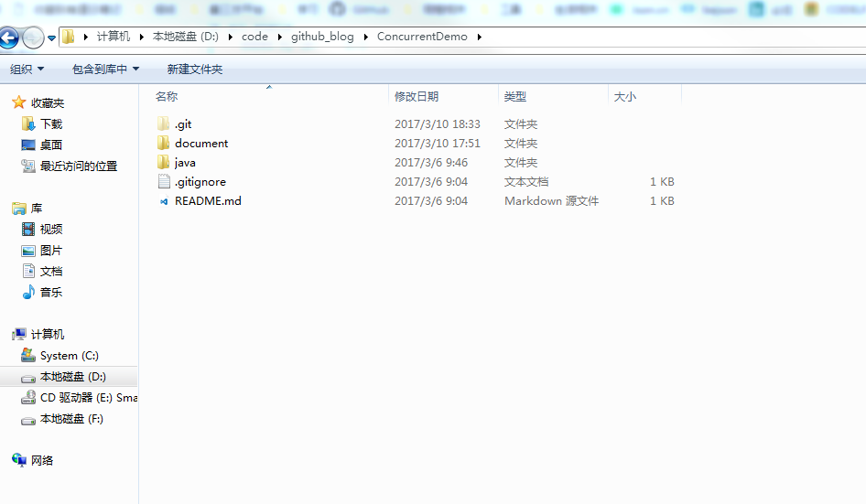Open the 组织 dropdown menu
Screen dimensions: 866x504
tap(27, 70)
